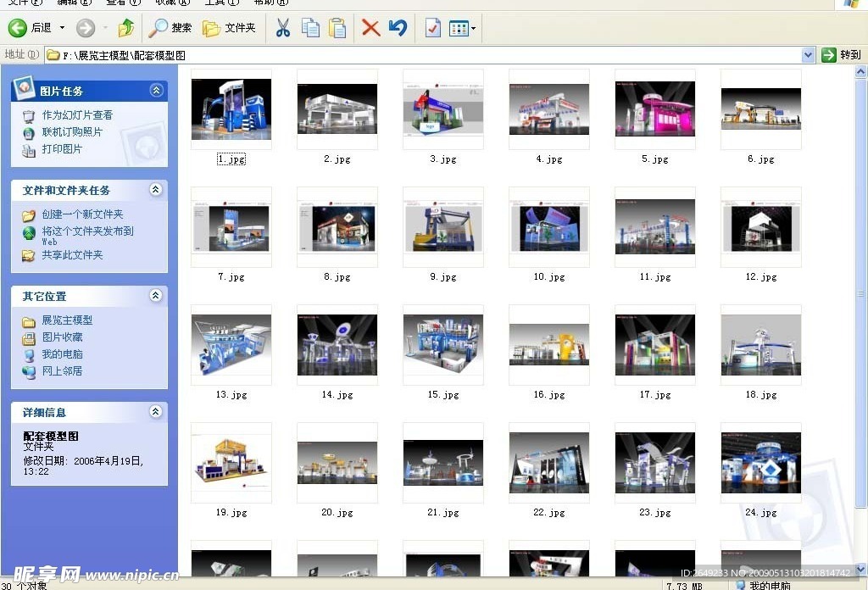
Task: Click the slideshow icon beside 作为幻灯片查看
Action: pyautogui.click(x=29, y=116)
